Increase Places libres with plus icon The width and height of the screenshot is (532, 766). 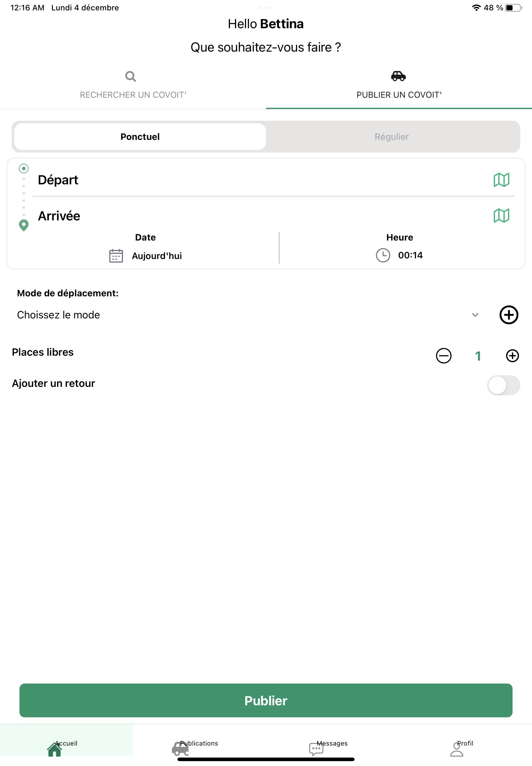pyautogui.click(x=512, y=355)
